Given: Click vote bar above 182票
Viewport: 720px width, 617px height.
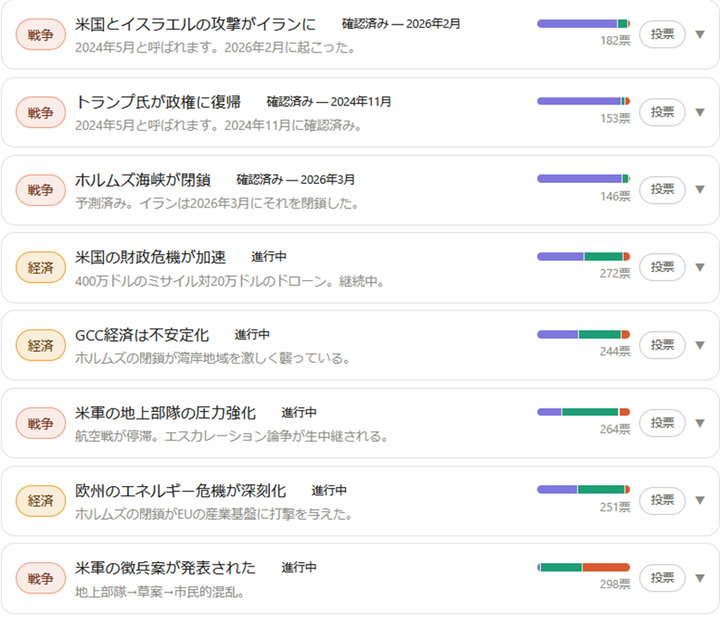Looking at the screenshot, I should click(x=583, y=23).
